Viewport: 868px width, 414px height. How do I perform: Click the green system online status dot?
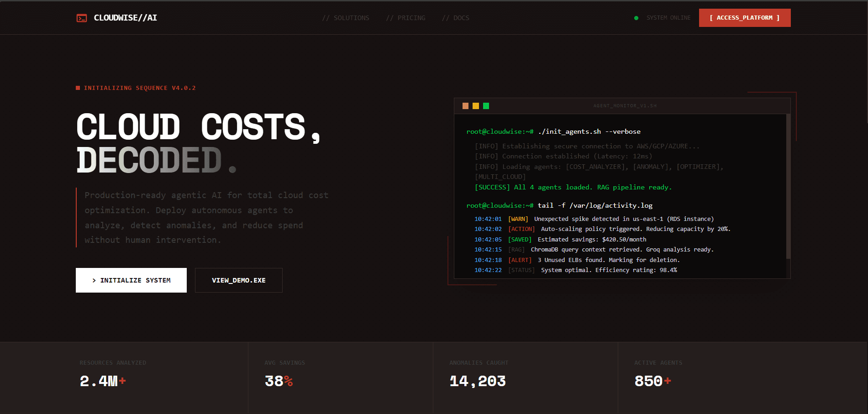pos(636,18)
